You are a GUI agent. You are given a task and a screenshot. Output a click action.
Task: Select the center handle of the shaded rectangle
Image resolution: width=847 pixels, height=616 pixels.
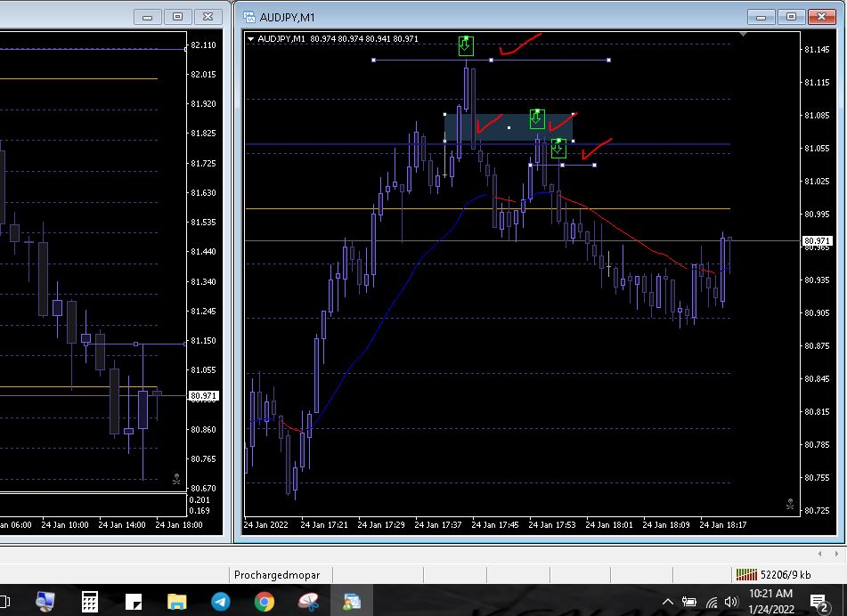(509, 128)
